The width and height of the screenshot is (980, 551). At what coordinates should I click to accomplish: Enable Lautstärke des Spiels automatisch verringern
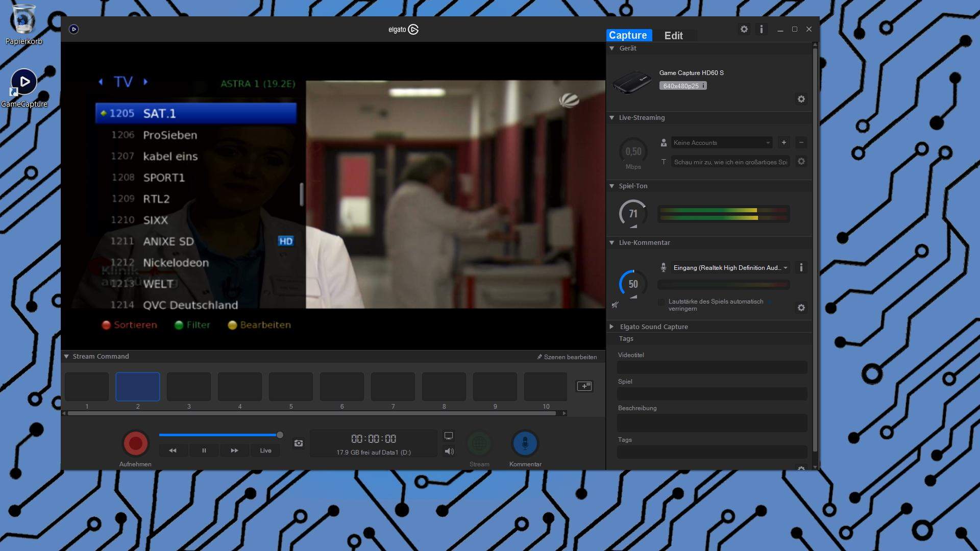pos(661,302)
